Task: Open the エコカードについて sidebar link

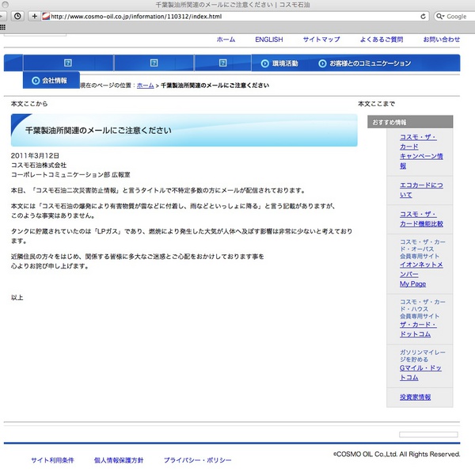Action: (420, 189)
